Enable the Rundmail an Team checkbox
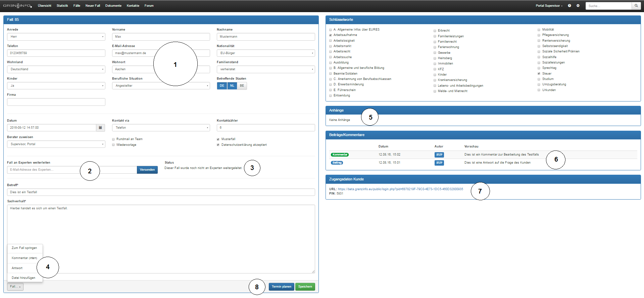This screenshot has height=298, width=644. coord(113,139)
